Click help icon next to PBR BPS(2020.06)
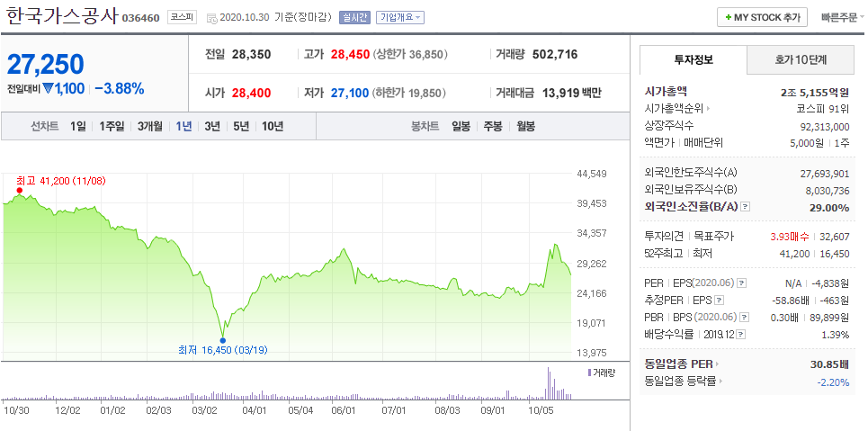The width and height of the screenshot is (868, 431). (x=742, y=318)
